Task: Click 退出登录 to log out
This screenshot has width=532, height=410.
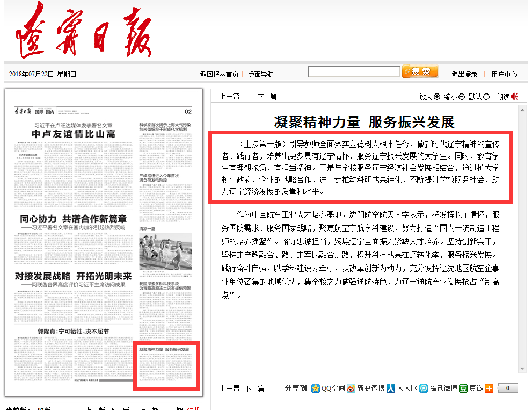Action: 464,74
